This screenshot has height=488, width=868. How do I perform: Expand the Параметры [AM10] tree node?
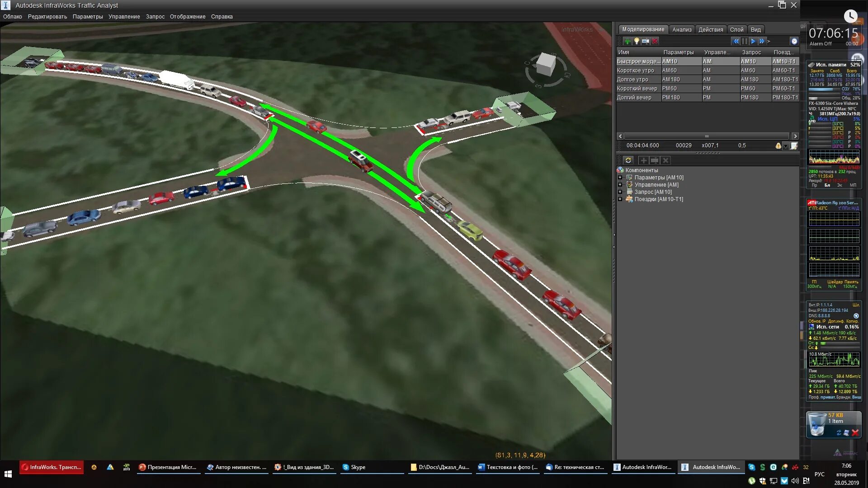[x=620, y=178]
